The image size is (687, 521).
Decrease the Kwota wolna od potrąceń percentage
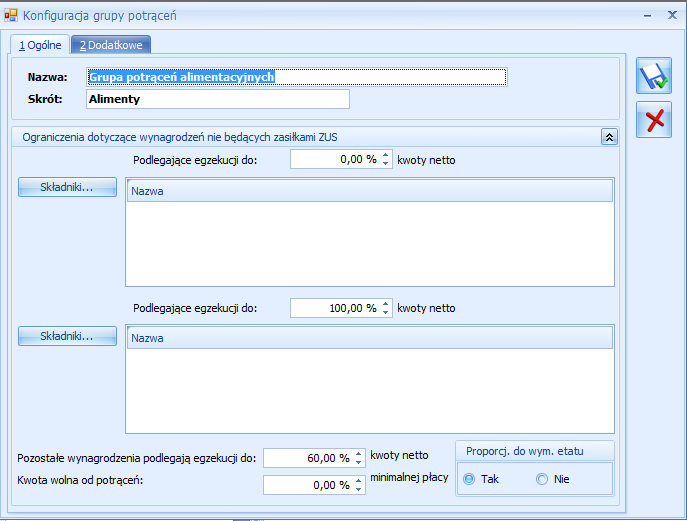click(x=359, y=489)
